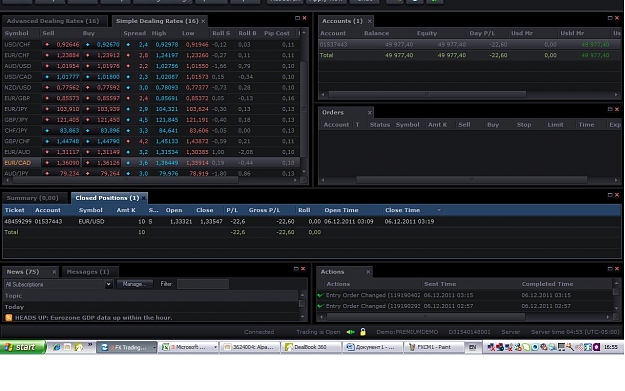Click Actions panel horizontal scrollbar thumb
This screenshot has width=625, height=391.
[426, 317]
